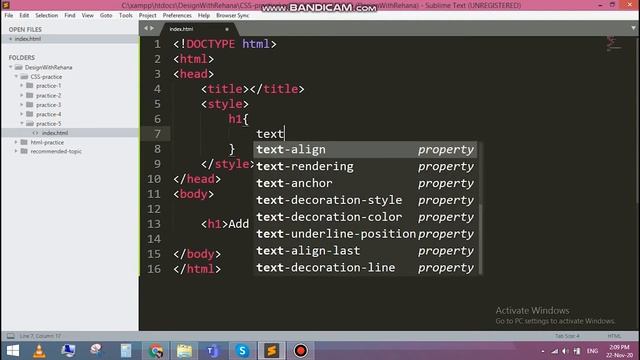Open the tab list dropdown arrow
Viewport: 640px width, 360px height.
click(633, 28)
